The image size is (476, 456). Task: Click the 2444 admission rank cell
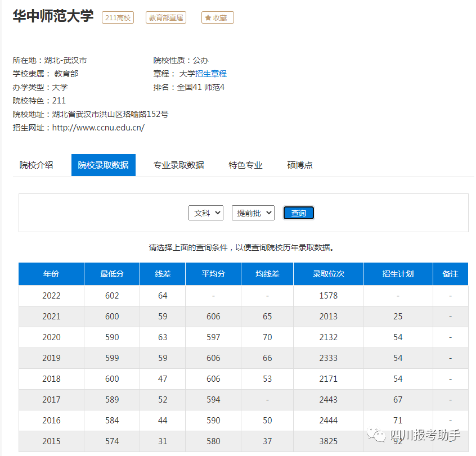pos(329,421)
